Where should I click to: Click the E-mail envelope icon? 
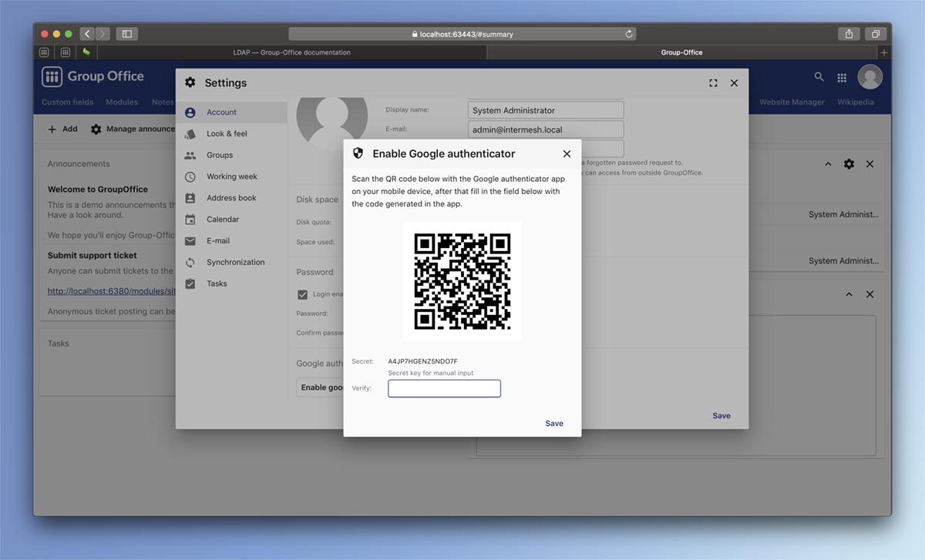[x=190, y=241]
